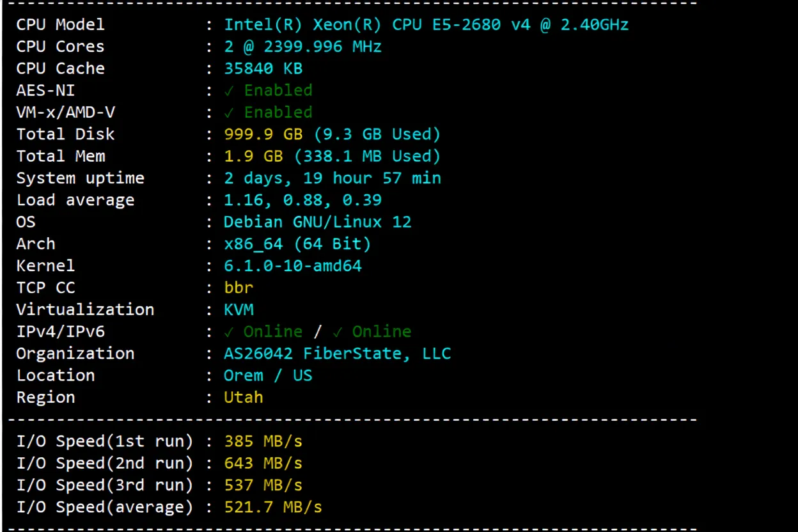
Task: Select the OS value Debian GNU/Linux 12
Action: (x=317, y=222)
